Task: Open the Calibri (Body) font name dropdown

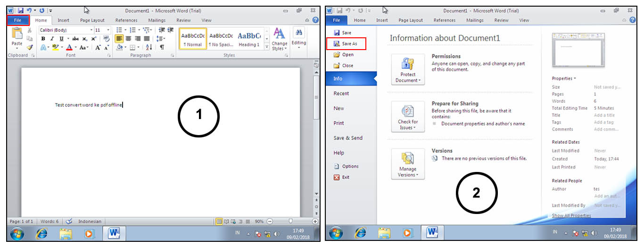Action: tap(91, 30)
